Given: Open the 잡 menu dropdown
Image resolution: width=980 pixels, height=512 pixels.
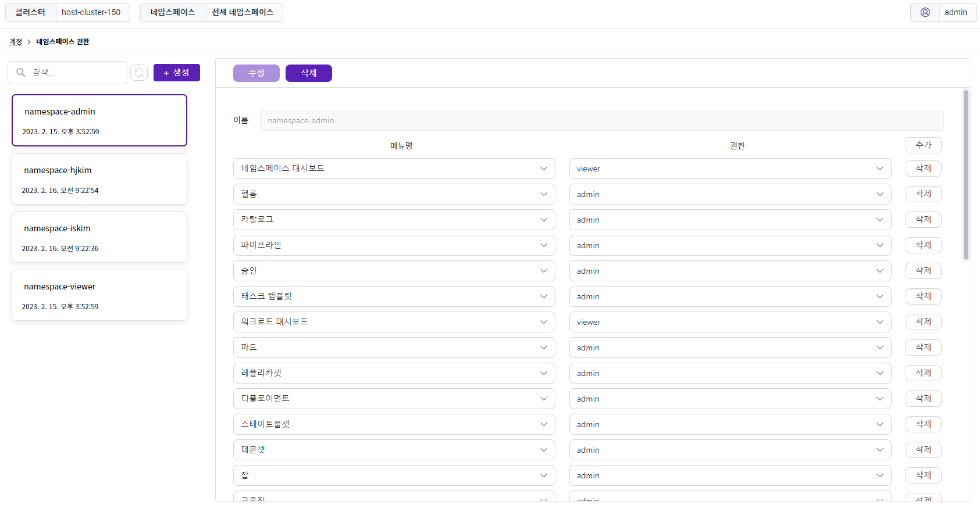Looking at the screenshot, I should [394, 475].
